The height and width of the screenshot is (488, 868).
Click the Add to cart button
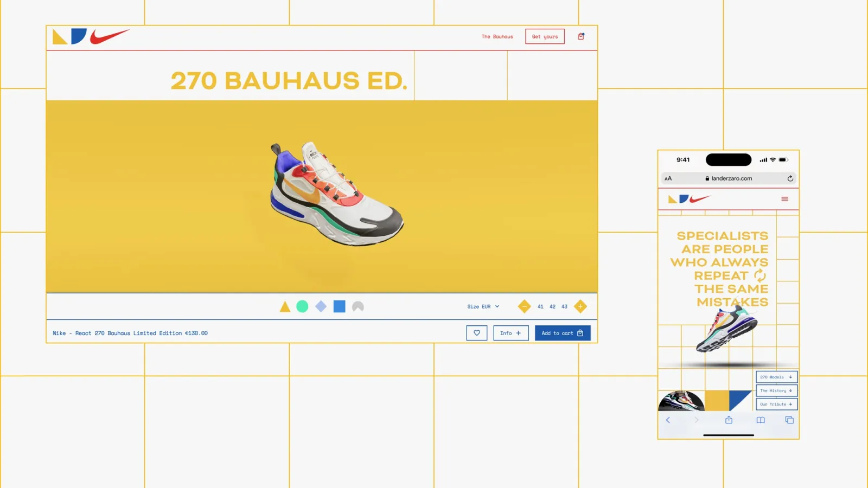pyautogui.click(x=563, y=333)
